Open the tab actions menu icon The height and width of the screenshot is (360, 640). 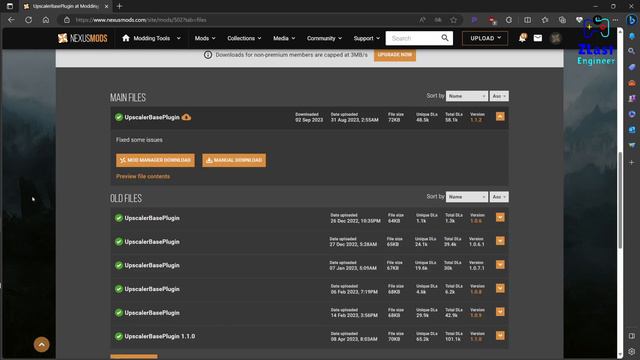[10, 6]
